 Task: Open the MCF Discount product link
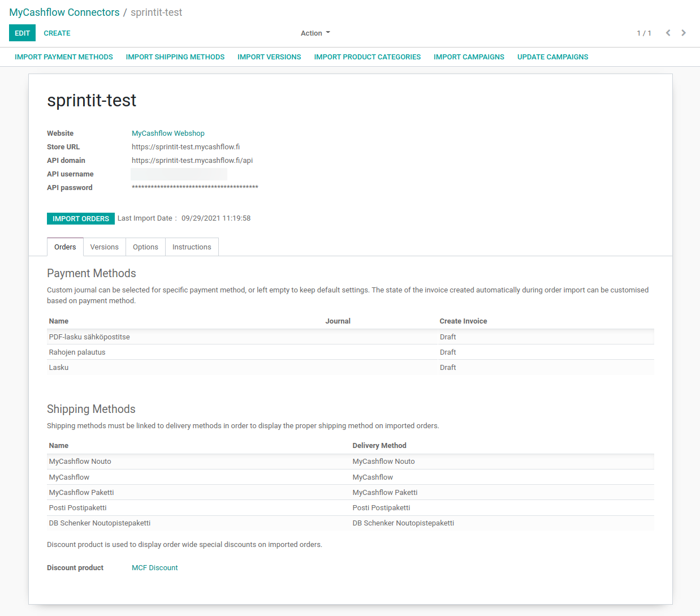point(155,568)
